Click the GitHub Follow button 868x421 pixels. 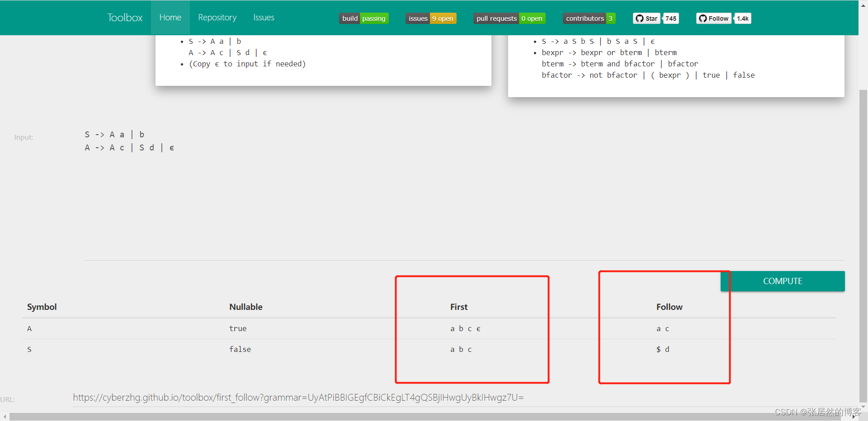714,19
